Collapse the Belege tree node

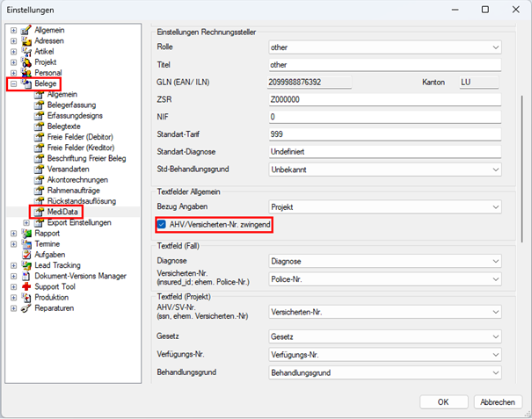[13, 83]
